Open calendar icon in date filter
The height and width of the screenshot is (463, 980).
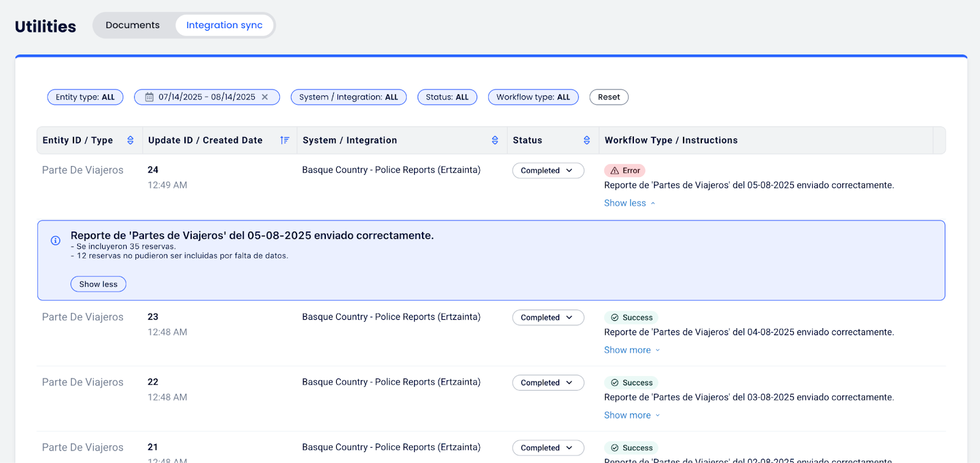[x=149, y=97]
